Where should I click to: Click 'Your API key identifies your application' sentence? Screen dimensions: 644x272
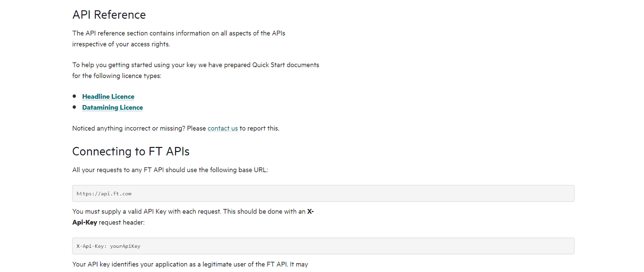point(190,264)
